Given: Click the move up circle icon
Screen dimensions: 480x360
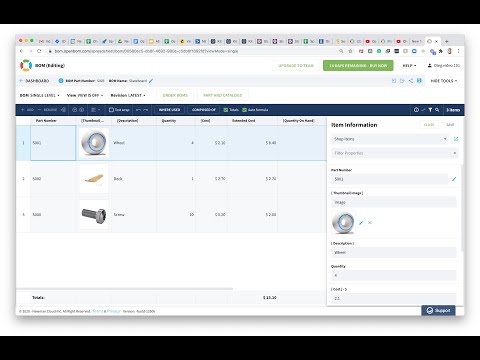Looking at the screenshot, I should [75, 110].
